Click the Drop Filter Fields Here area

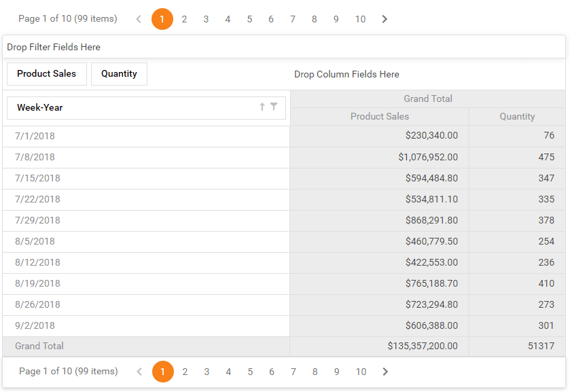coord(284,47)
